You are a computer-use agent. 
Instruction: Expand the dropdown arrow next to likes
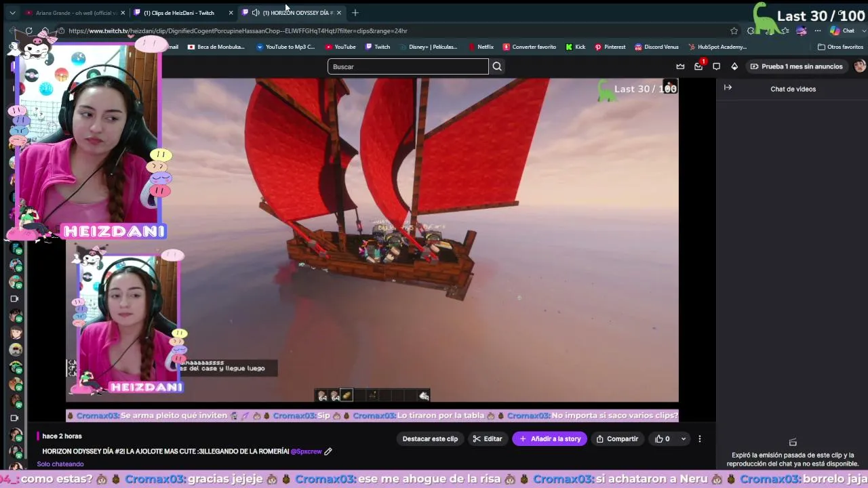[684, 439]
